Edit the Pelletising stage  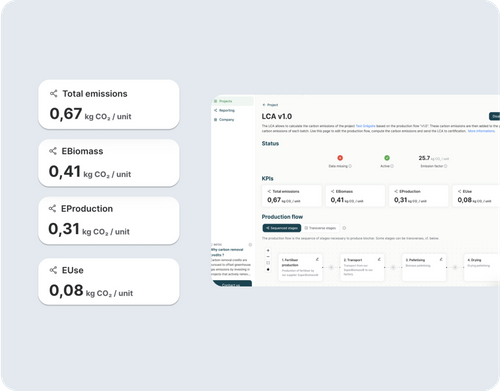click(x=441, y=259)
